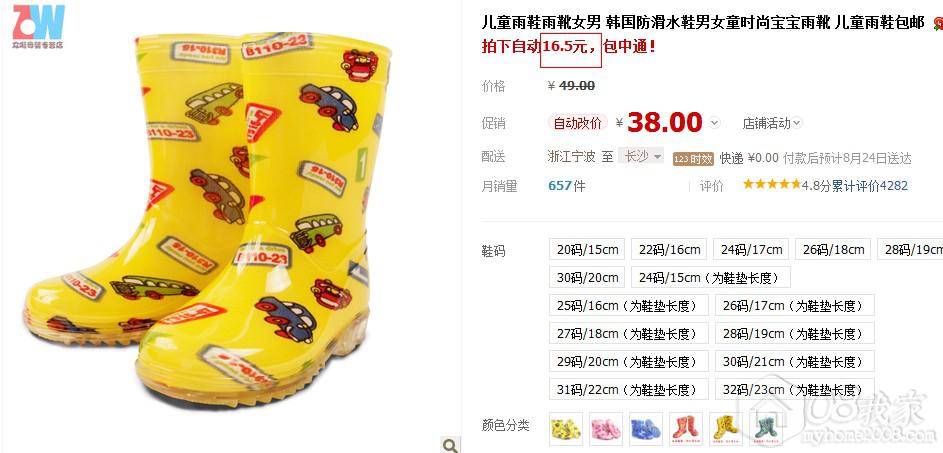Choose the blue boots color option

point(646,428)
